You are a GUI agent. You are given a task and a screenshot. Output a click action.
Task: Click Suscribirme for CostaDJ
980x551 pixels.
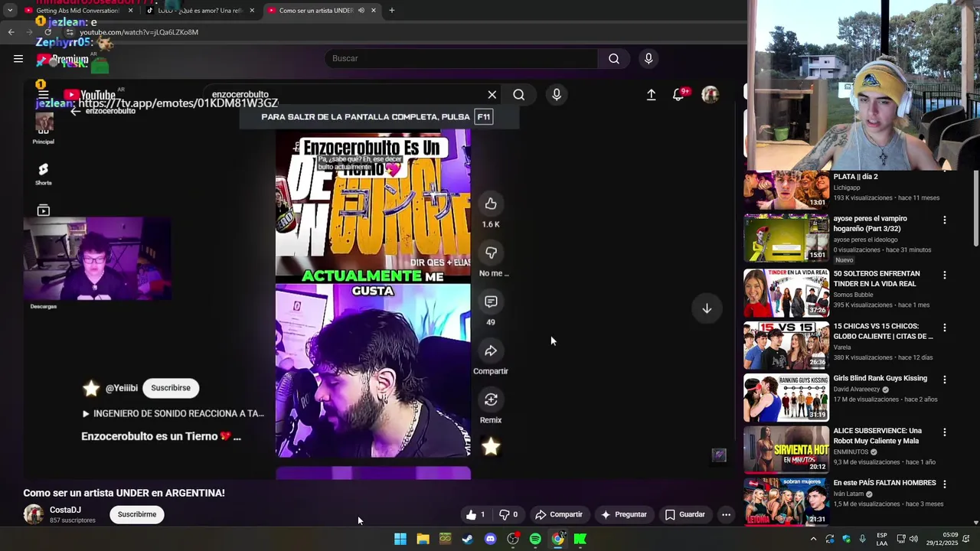[x=137, y=514]
